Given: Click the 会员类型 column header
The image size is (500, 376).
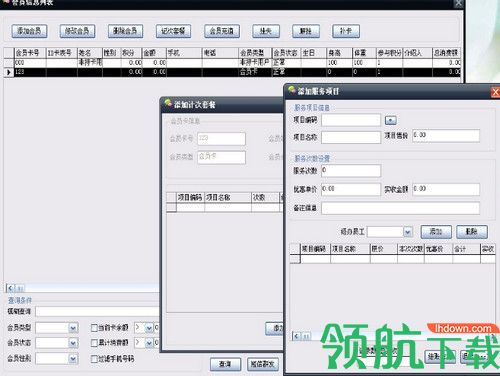Looking at the screenshot, I should pos(255,53).
